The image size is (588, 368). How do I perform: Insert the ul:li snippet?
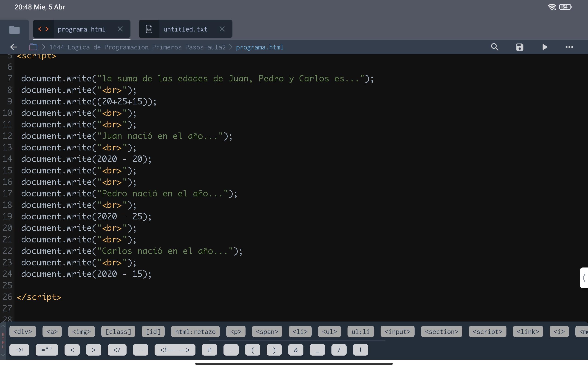pyautogui.click(x=361, y=331)
